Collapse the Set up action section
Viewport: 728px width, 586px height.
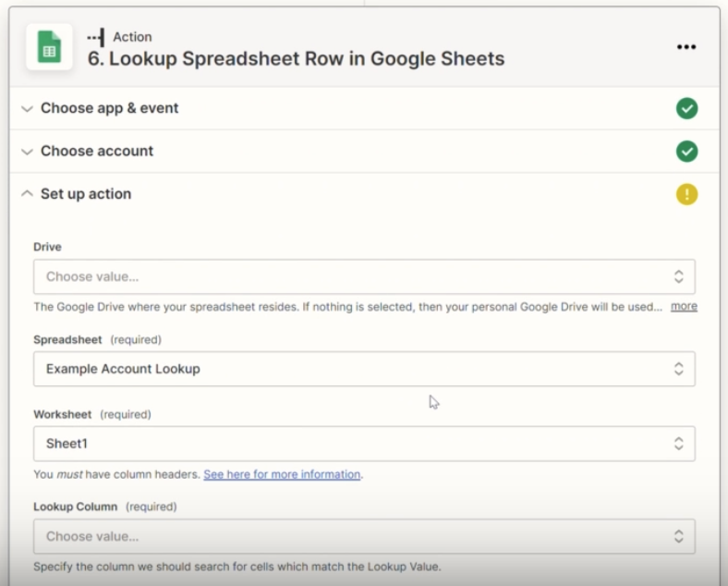point(364,193)
